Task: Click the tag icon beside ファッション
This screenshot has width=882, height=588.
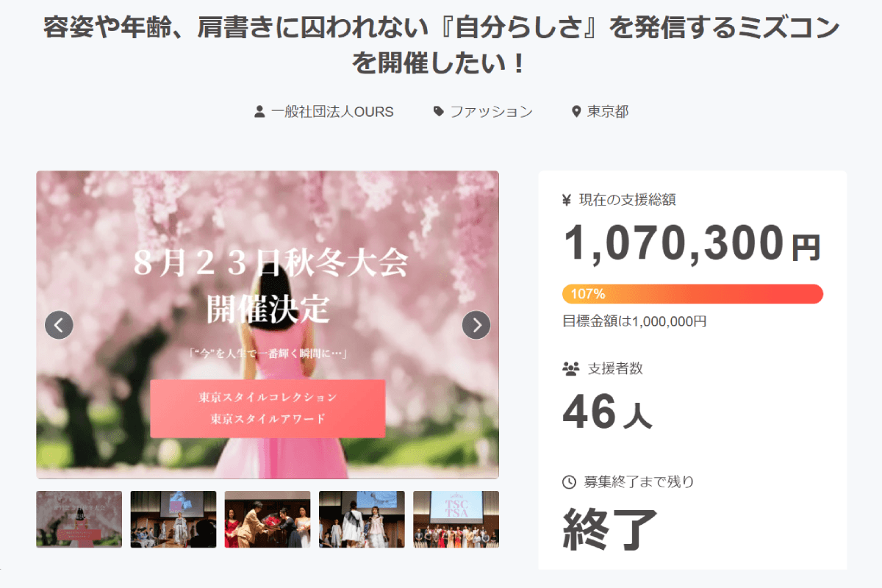Action: 439,112
